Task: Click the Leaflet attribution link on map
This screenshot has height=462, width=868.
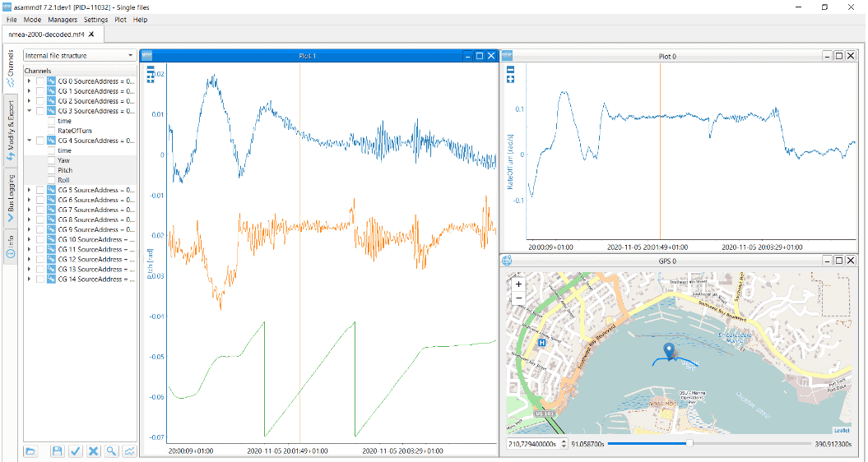Action: tap(841, 430)
